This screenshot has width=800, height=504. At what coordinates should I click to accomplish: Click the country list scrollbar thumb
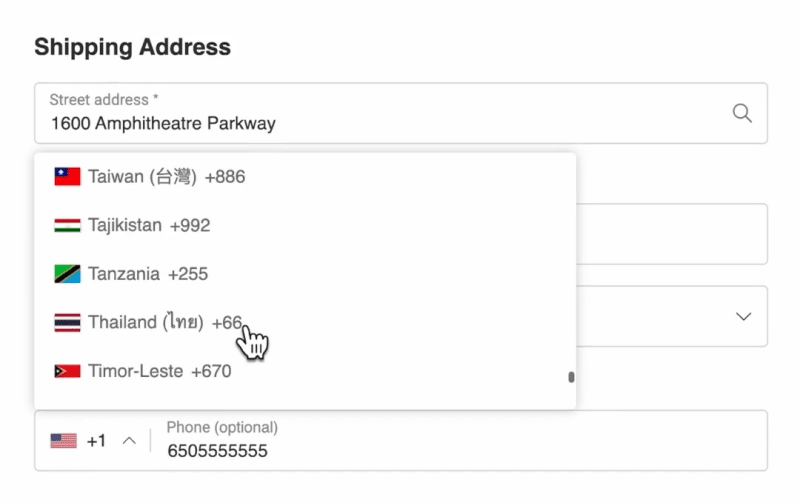point(571,377)
